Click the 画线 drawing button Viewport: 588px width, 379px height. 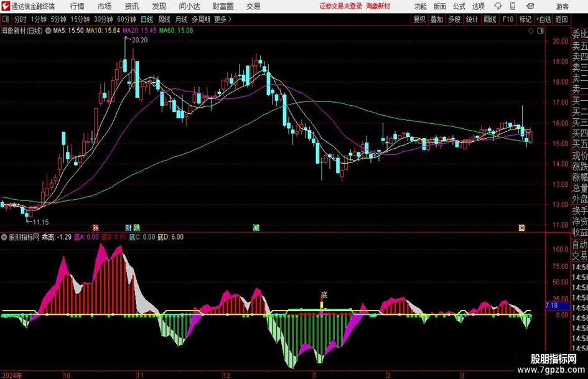click(490, 19)
